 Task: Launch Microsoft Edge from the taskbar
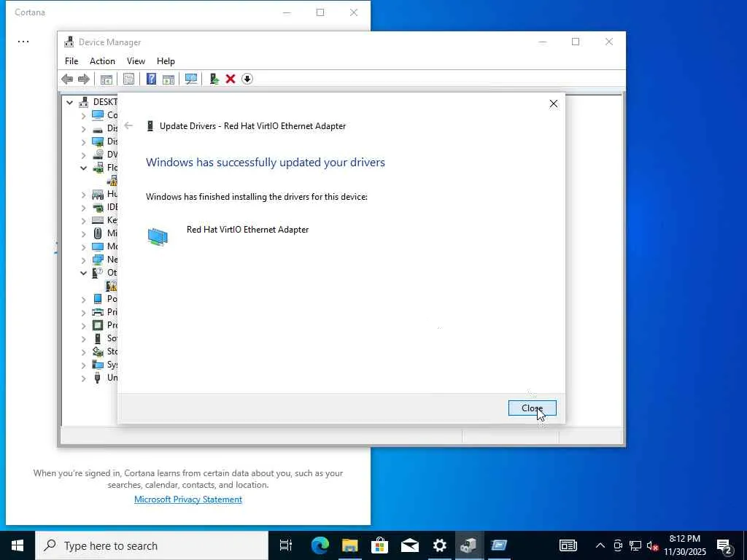pos(320,545)
